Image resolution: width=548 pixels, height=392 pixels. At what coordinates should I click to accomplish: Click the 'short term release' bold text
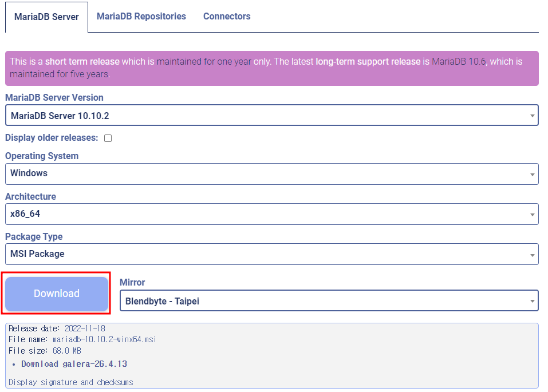coord(82,61)
